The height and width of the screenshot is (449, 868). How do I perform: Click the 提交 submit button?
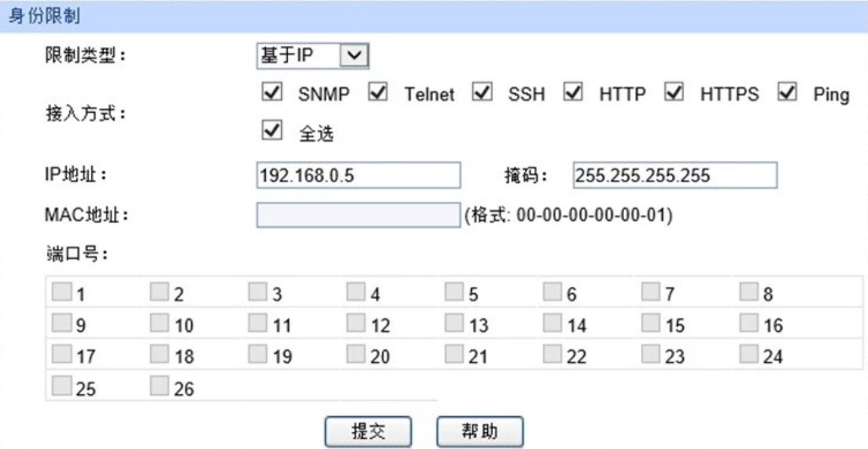click(368, 432)
